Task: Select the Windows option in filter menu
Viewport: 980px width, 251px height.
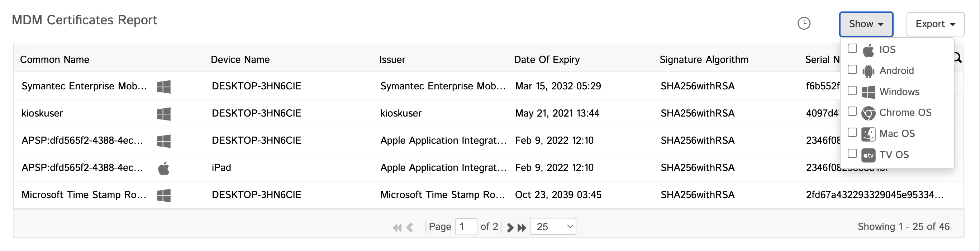Action: tap(899, 92)
